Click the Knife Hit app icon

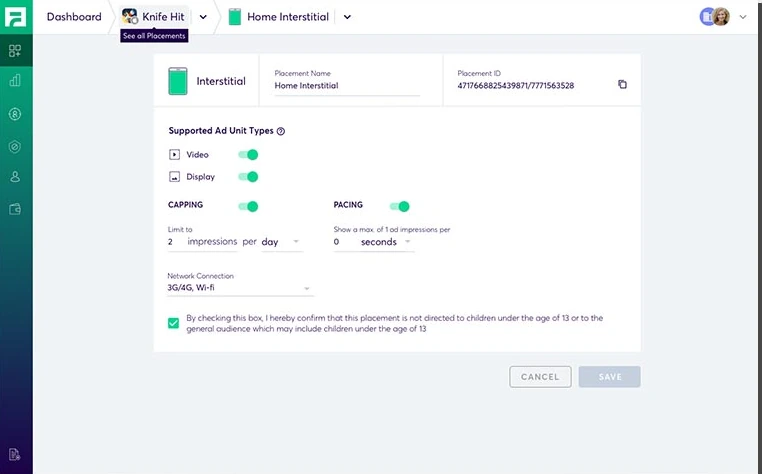130,17
